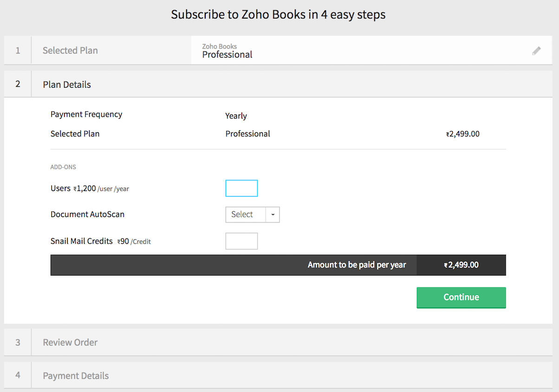Collapse the Plan Details section header
The height and width of the screenshot is (392, 559).
tap(67, 84)
